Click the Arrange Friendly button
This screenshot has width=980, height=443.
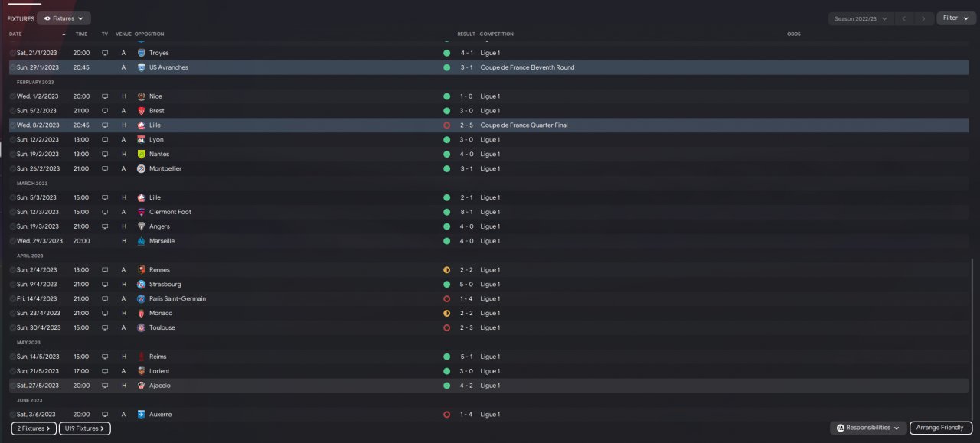tap(941, 428)
